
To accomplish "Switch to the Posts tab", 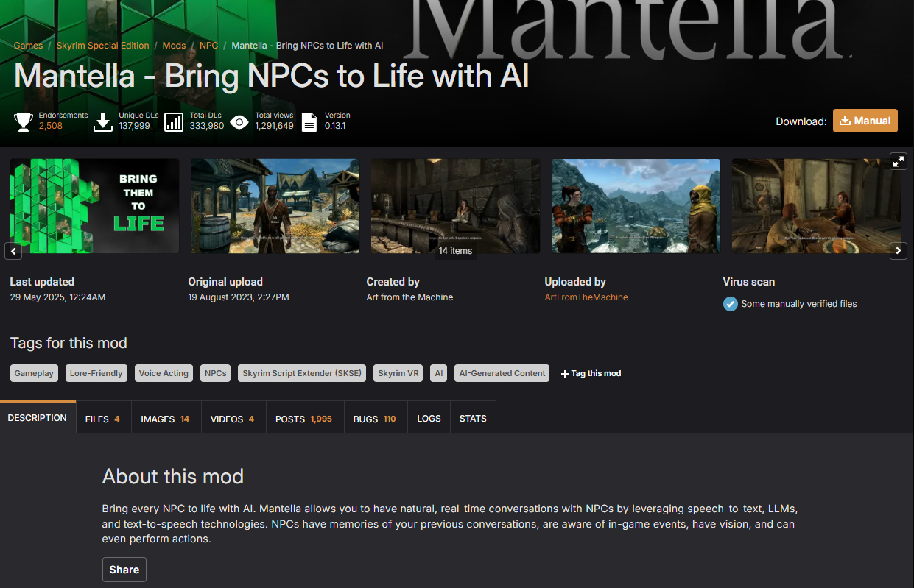I will coord(303,419).
